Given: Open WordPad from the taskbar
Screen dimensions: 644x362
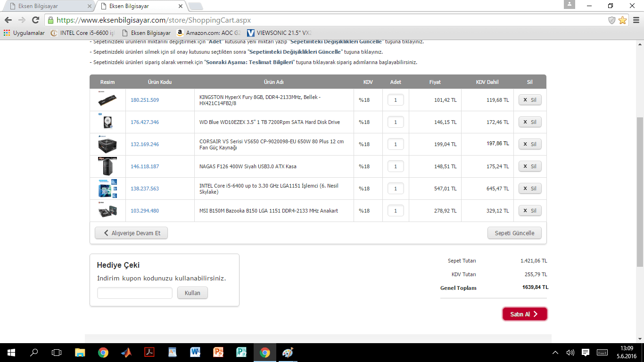Looking at the screenshot, I should pyautogui.click(x=172, y=352).
